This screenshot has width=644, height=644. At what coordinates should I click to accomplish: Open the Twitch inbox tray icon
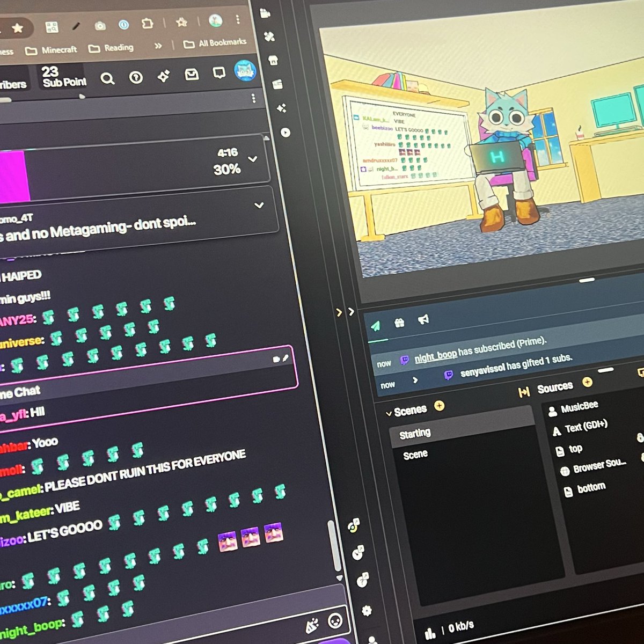pos(192,75)
